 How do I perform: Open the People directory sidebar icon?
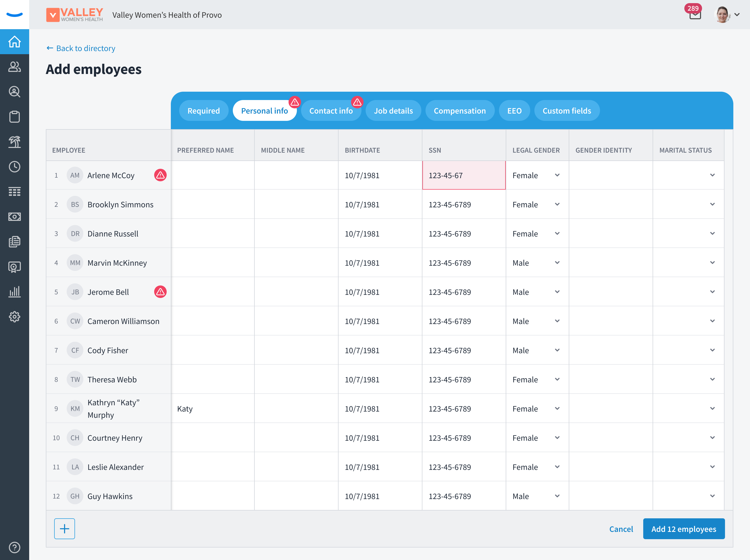click(15, 67)
